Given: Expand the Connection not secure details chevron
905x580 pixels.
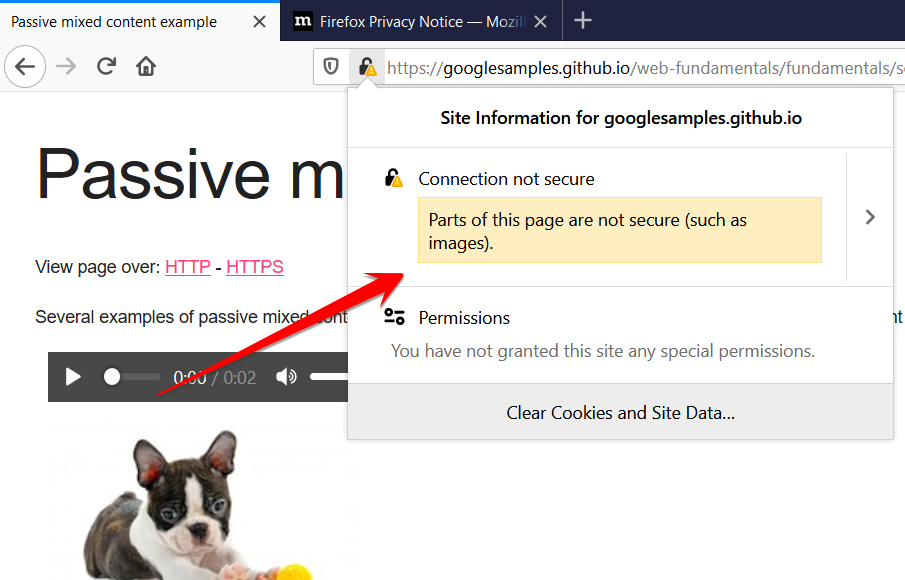Looking at the screenshot, I should coord(869,216).
